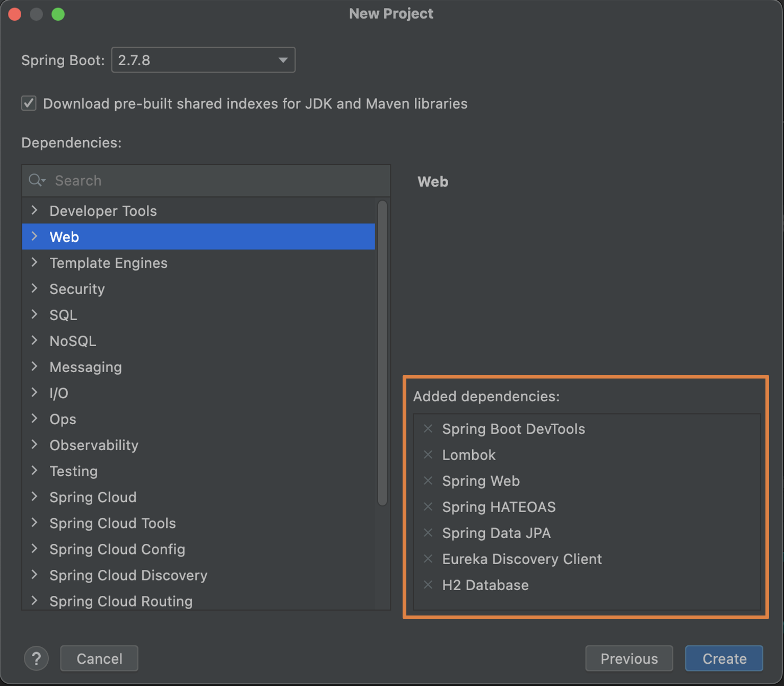Remove Spring Web dependency

tap(428, 480)
